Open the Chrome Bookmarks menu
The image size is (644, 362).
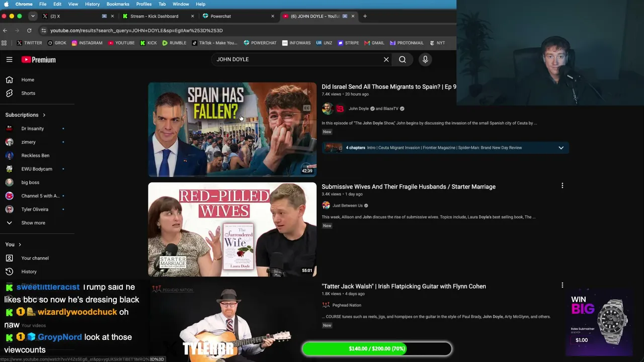(118, 4)
